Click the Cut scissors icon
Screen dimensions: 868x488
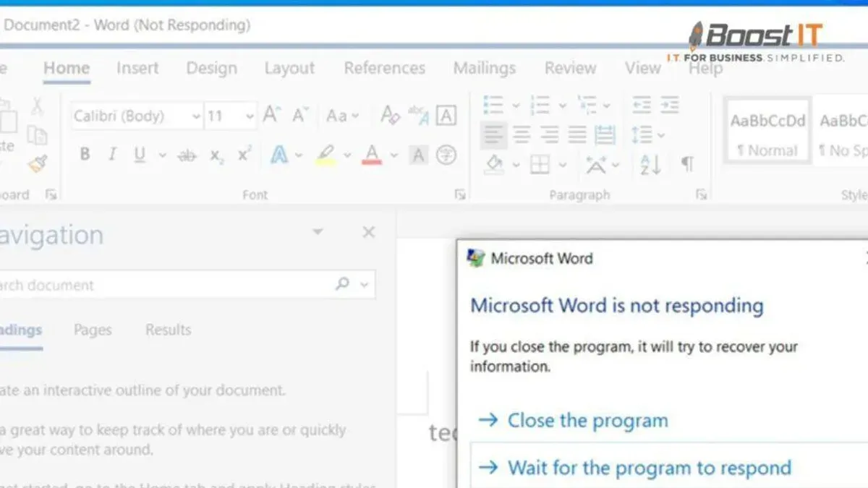pos(37,106)
